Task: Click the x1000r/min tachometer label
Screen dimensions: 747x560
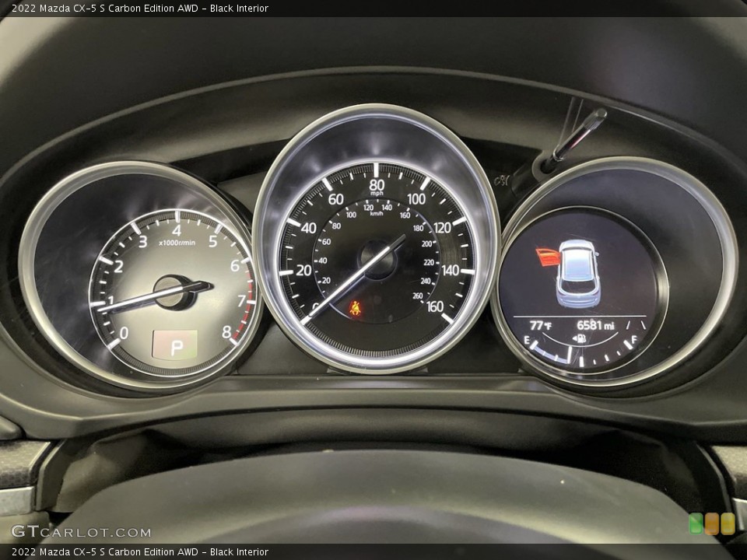Action: (177, 243)
